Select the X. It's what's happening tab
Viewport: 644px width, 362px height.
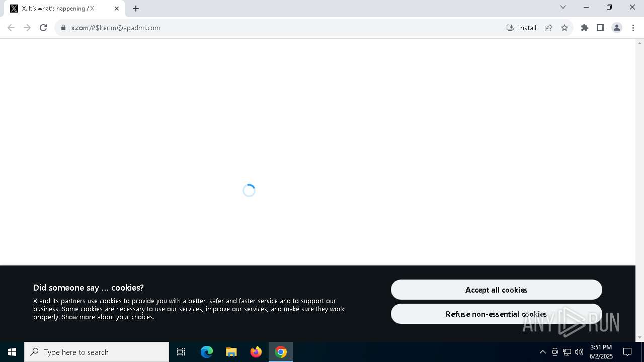tap(65, 9)
